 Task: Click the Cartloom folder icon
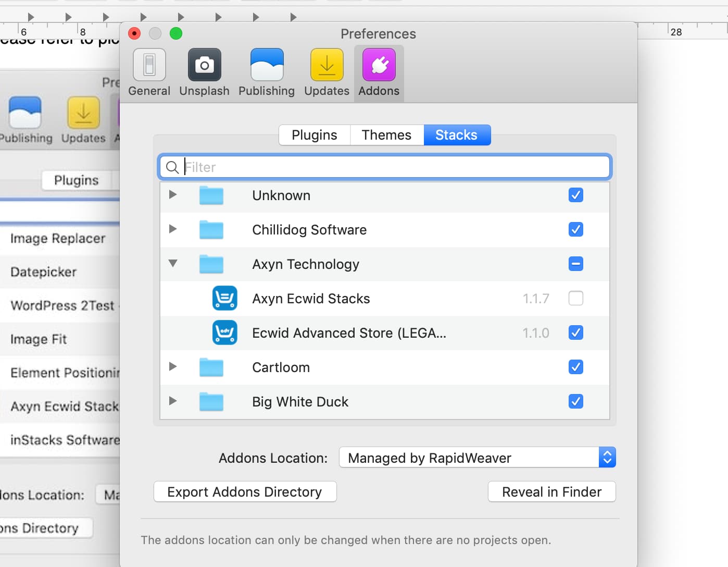coord(211,367)
